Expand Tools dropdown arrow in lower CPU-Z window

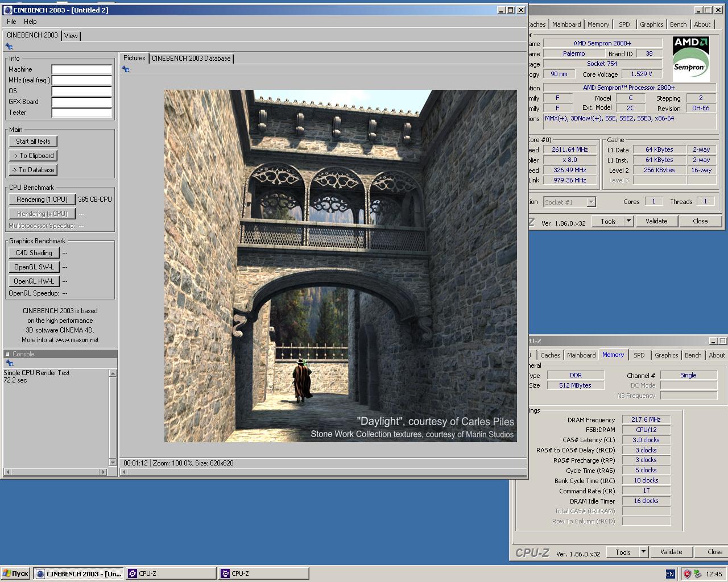point(644,552)
